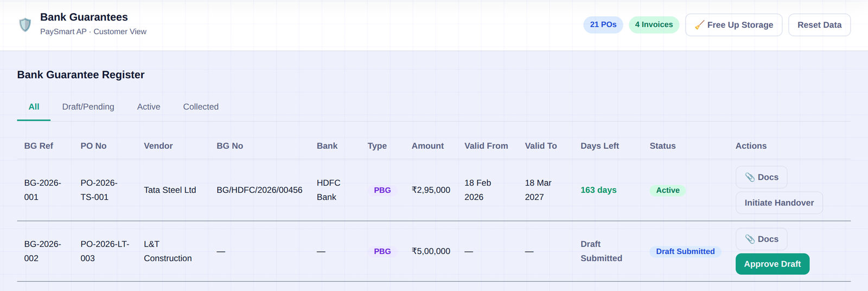The width and height of the screenshot is (868, 291).
Task: Click the Tata Steel Ltd vendor cell
Action: coord(170,190)
